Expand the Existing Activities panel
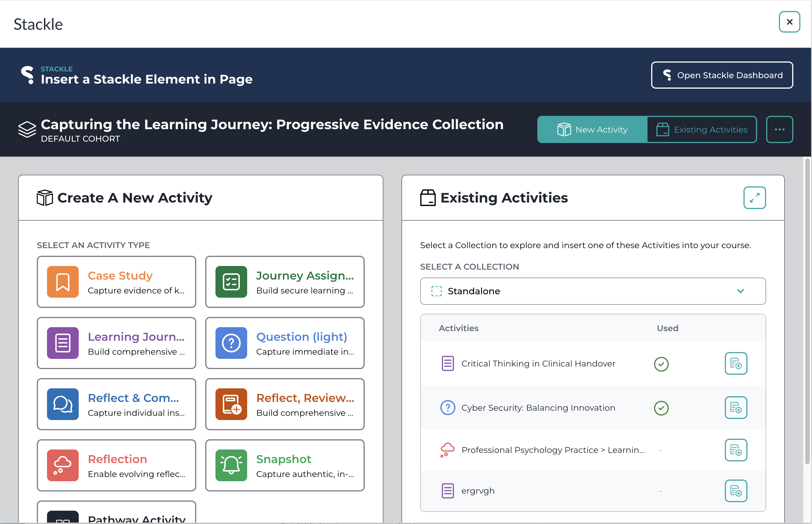The width and height of the screenshot is (812, 524). click(755, 198)
